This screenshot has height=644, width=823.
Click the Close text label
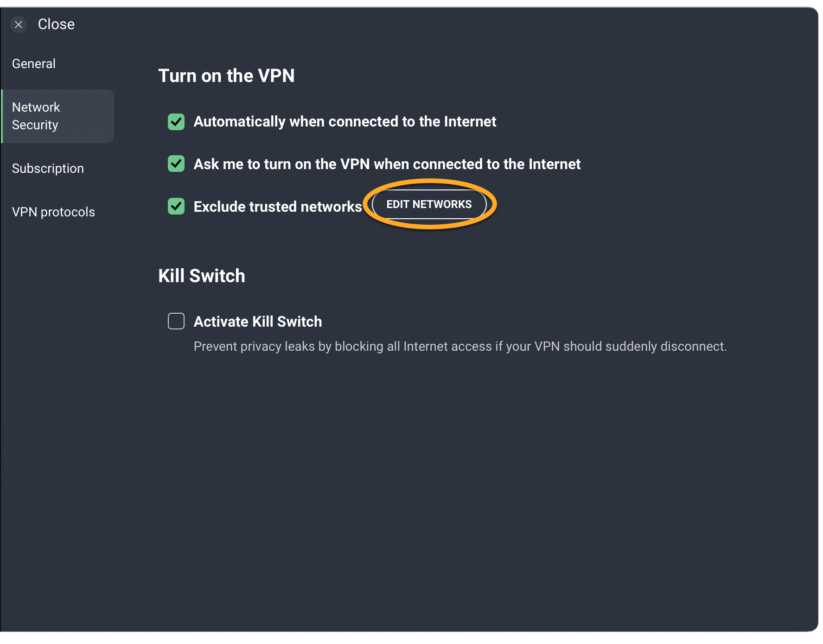pyautogui.click(x=56, y=25)
